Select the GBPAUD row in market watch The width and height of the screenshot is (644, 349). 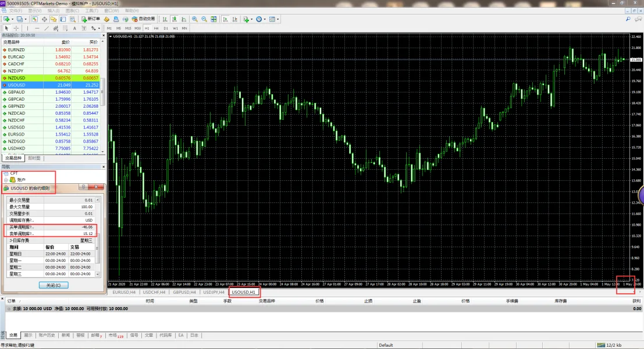(16, 92)
